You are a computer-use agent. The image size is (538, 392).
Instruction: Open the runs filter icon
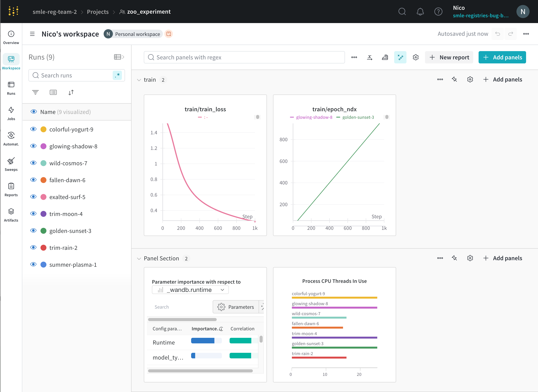[x=35, y=92]
